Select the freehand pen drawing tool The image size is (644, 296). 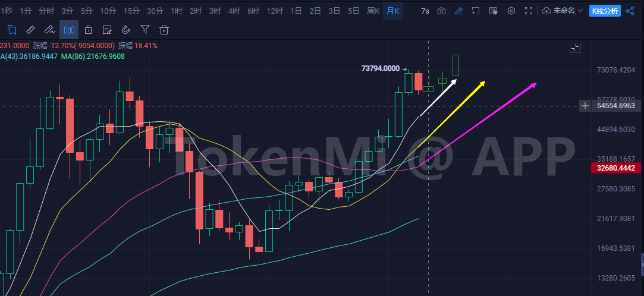(x=50, y=30)
